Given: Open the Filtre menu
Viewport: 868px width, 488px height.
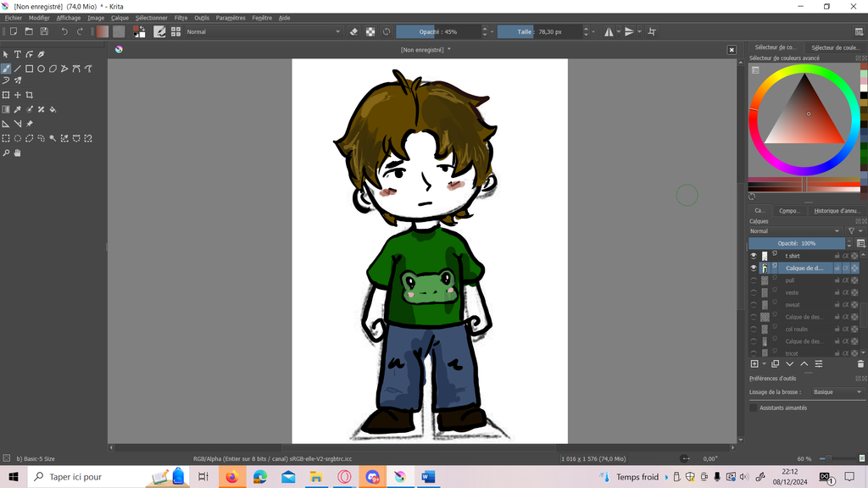Looking at the screenshot, I should click(x=181, y=18).
